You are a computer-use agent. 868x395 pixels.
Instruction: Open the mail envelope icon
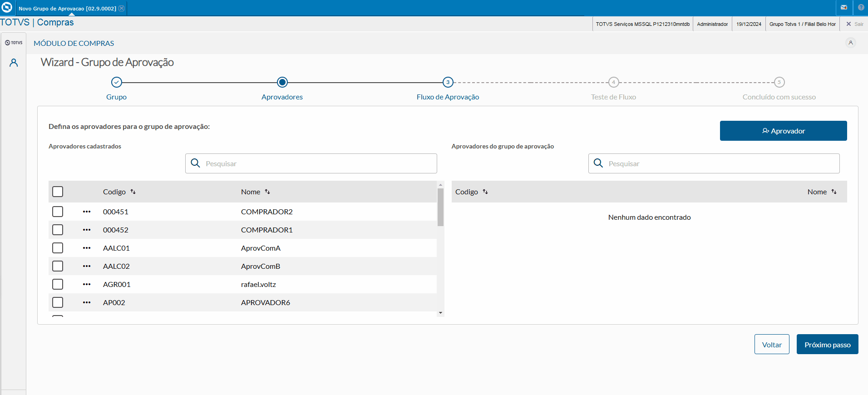(844, 7)
